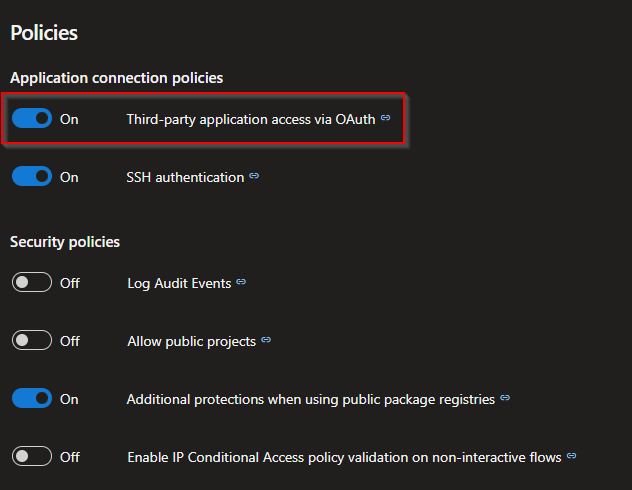This screenshot has height=490, width=632.
Task: Click the SSH authentication policy label
Action: [x=185, y=177]
